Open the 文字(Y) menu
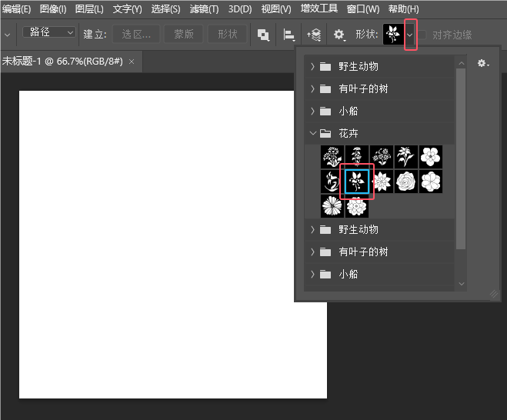The image size is (507, 420). click(127, 9)
